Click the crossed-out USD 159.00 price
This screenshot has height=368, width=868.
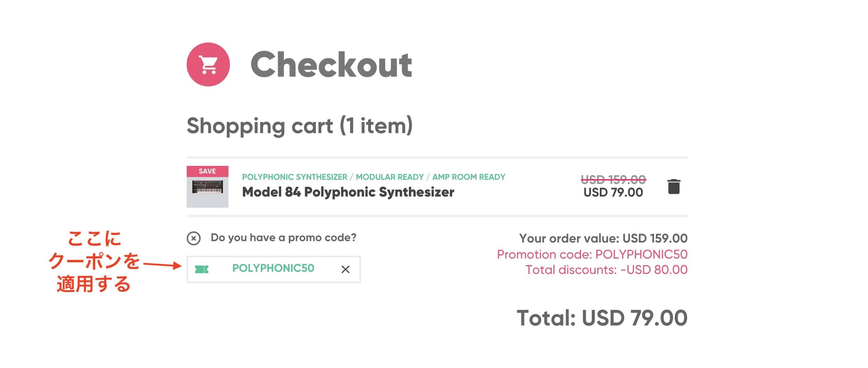click(613, 179)
